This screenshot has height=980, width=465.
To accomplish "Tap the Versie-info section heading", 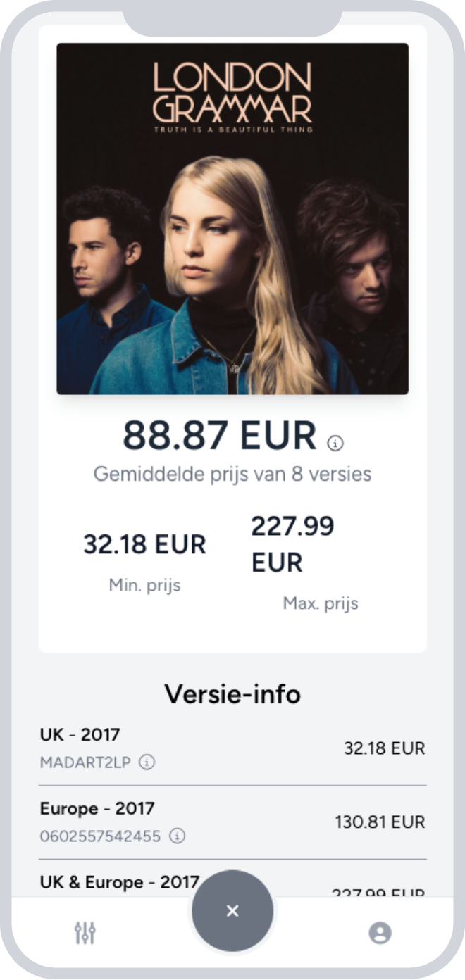I will point(232,694).
